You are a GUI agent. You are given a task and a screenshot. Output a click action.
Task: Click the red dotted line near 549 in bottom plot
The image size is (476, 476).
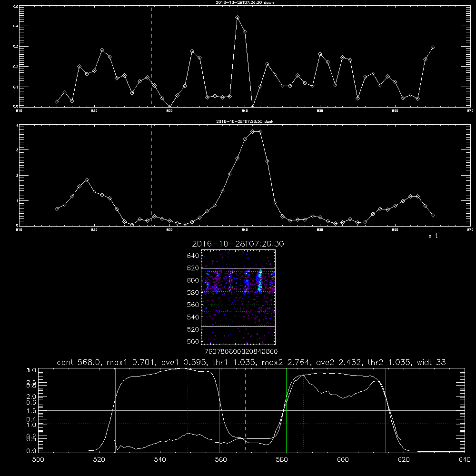[188, 410]
